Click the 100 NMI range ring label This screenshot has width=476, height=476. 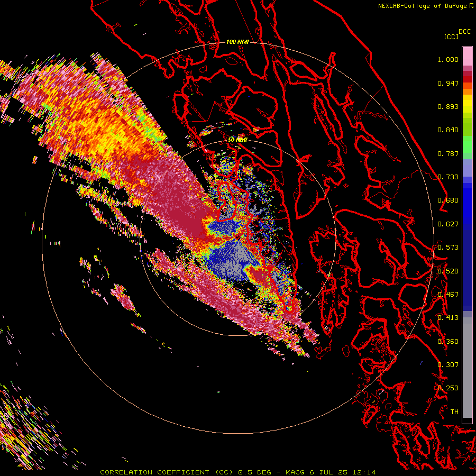[237, 42]
